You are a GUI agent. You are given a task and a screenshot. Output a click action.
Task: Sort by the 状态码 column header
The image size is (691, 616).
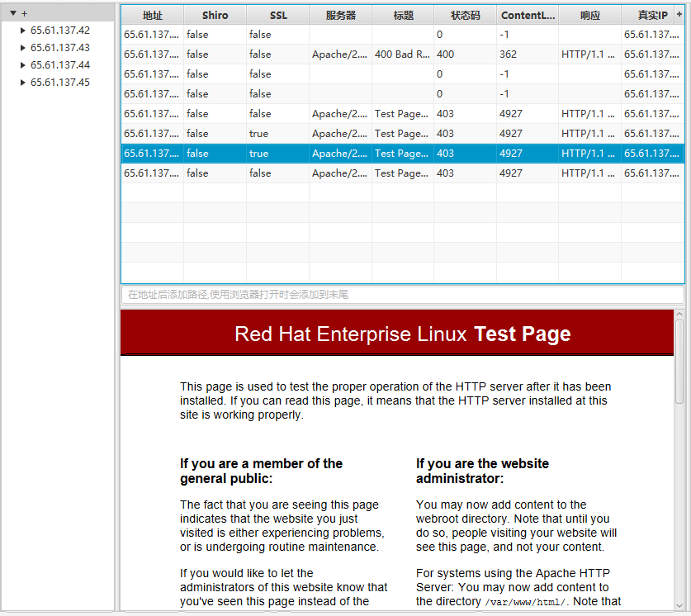(466, 16)
